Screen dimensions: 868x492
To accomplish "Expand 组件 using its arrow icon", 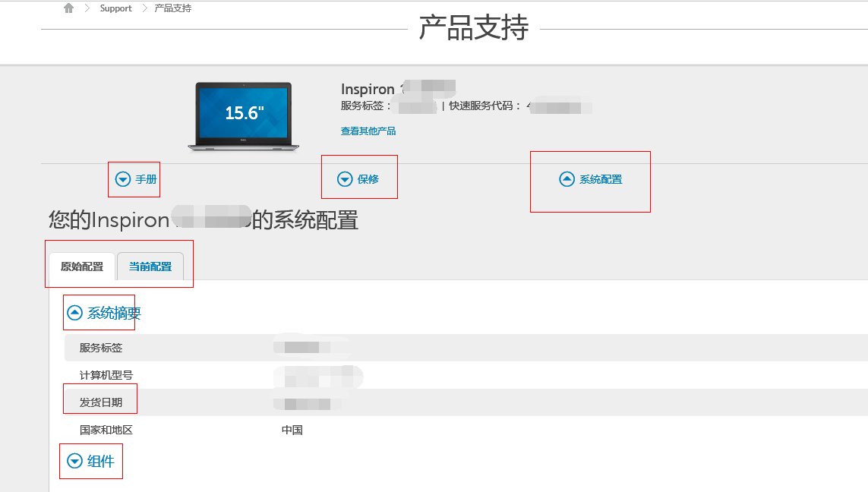I will pos(74,460).
